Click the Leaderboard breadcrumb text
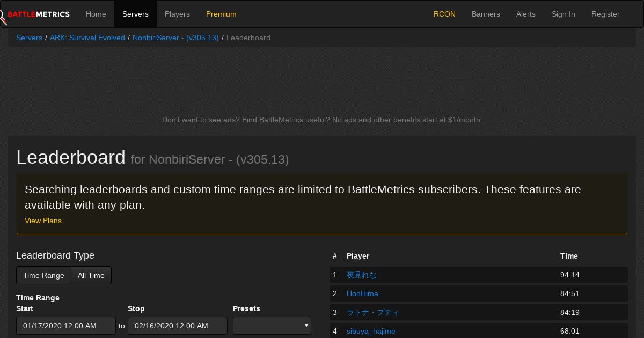The width and height of the screenshot is (644, 338). click(x=248, y=38)
